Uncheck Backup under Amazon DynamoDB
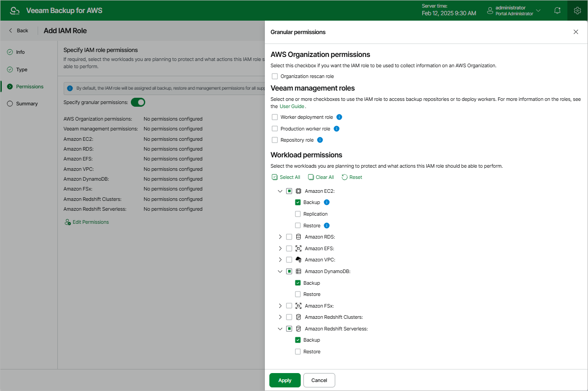Screen dimensions: 588x391 pos(298,283)
